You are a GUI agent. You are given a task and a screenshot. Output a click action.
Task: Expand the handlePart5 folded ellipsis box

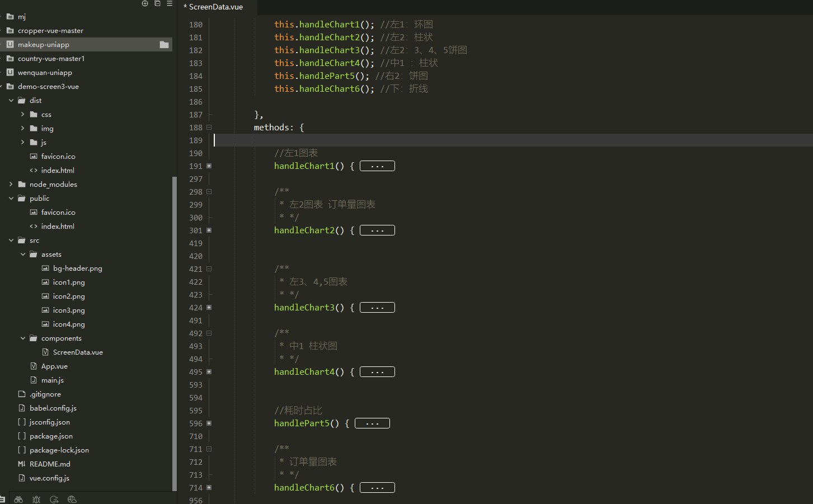click(372, 423)
